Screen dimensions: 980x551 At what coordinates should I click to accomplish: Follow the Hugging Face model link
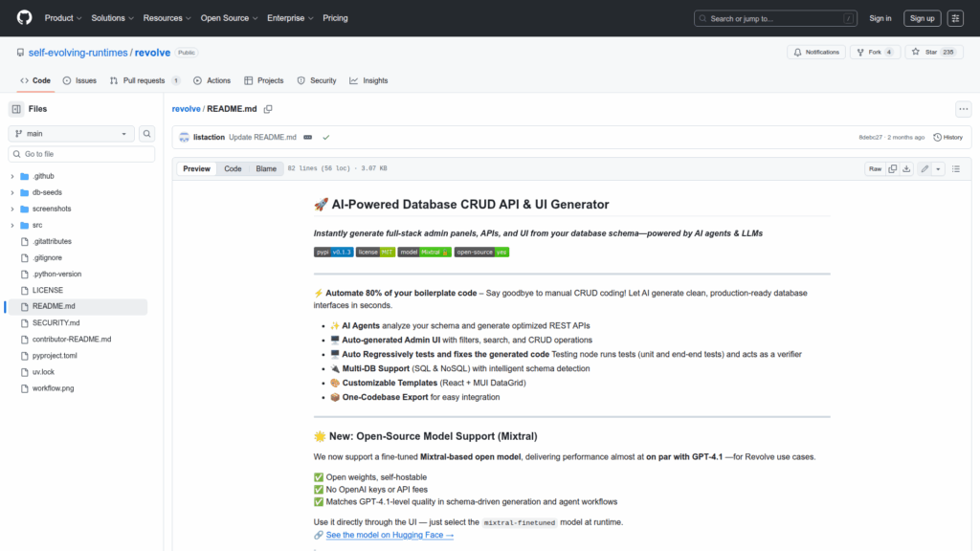click(390, 535)
